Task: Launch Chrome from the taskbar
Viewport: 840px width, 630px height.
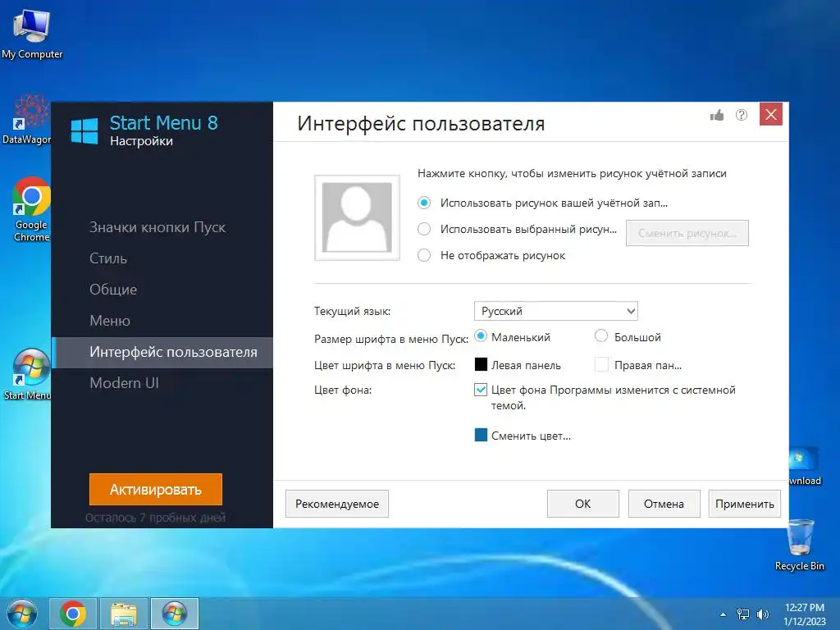Action: click(73, 614)
